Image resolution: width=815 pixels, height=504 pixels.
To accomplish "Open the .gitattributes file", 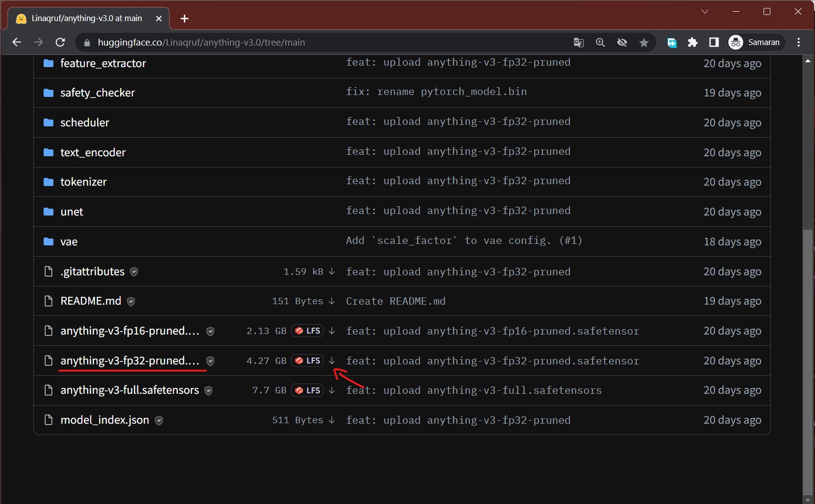I will 92,271.
